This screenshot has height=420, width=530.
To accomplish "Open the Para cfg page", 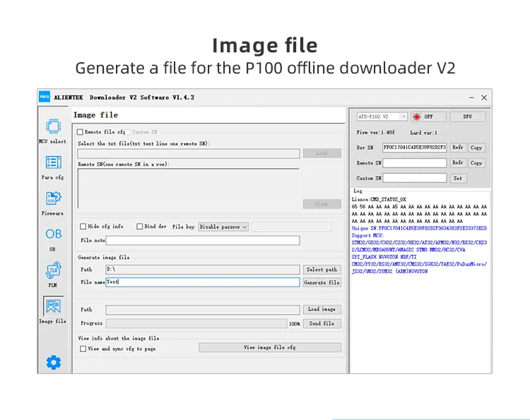I will point(53,168).
